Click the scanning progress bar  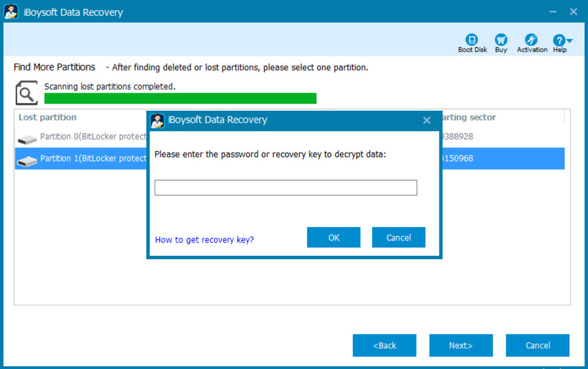pos(179,98)
